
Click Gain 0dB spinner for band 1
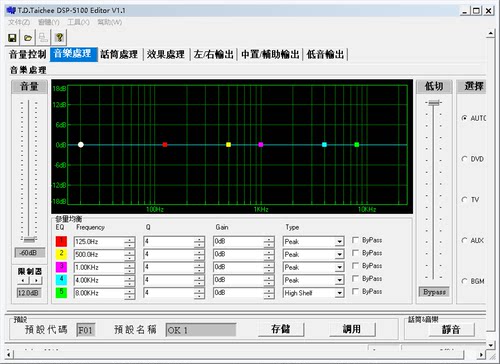tap(269, 242)
